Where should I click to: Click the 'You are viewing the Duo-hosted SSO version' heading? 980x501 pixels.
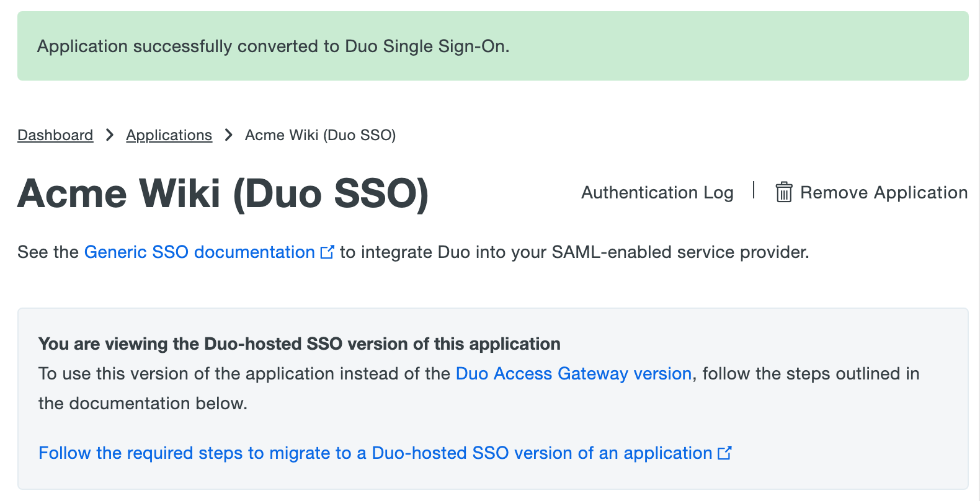click(x=300, y=344)
